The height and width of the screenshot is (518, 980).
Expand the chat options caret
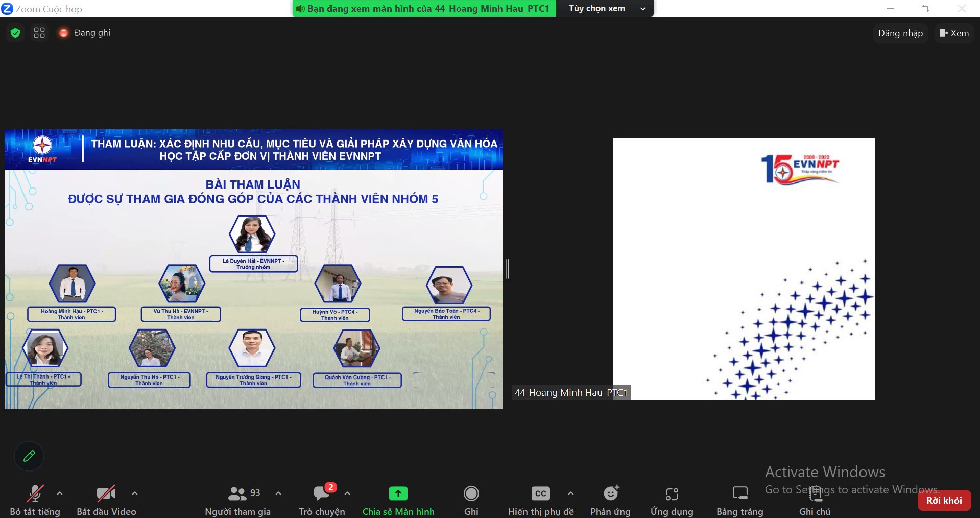point(347,493)
